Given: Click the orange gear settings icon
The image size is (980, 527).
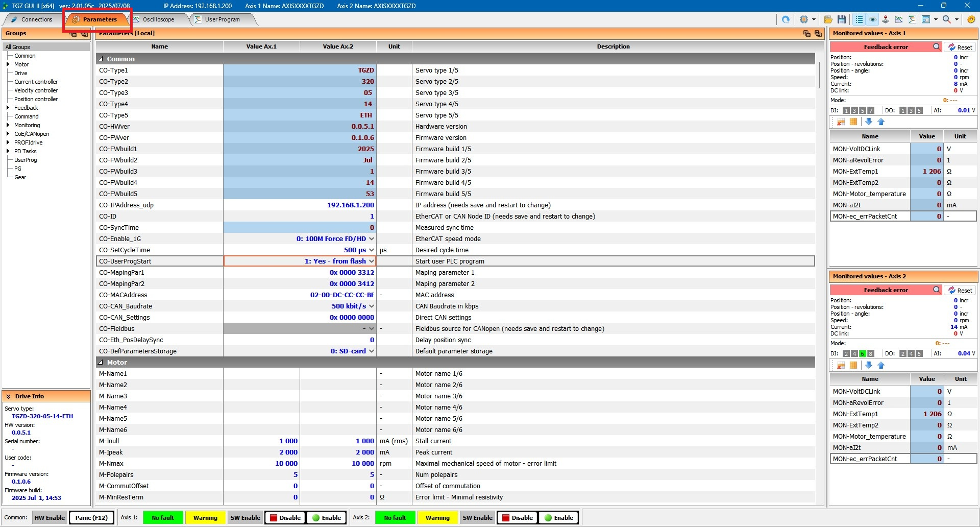Looking at the screenshot, I should (x=971, y=19).
